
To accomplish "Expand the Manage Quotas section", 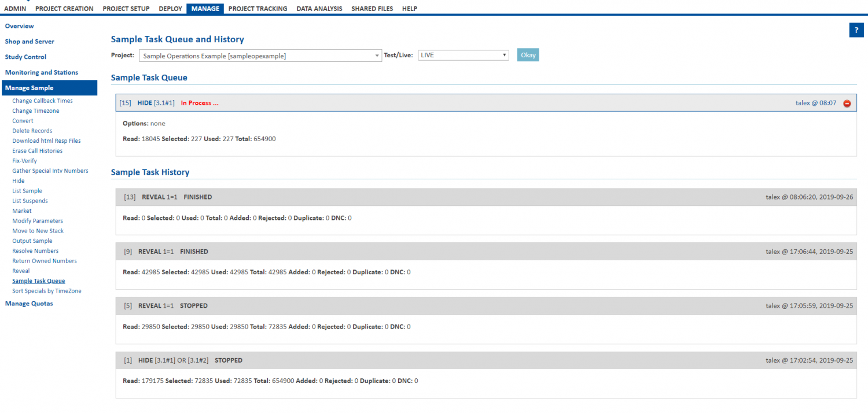I will 29,303.
